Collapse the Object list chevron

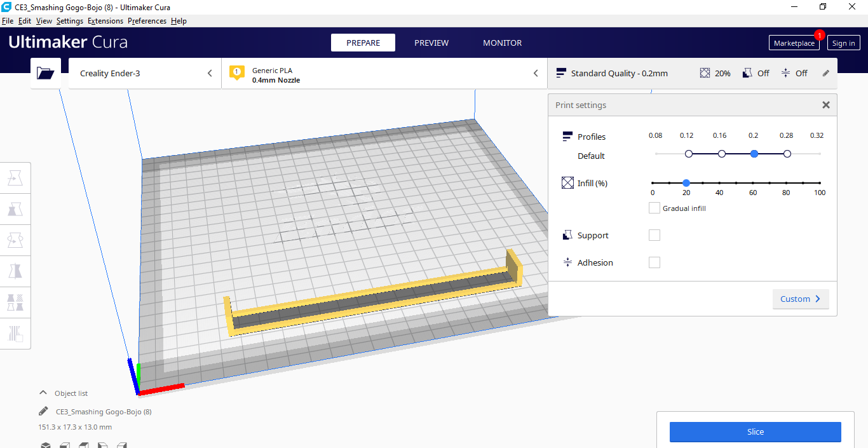(43, 393)
